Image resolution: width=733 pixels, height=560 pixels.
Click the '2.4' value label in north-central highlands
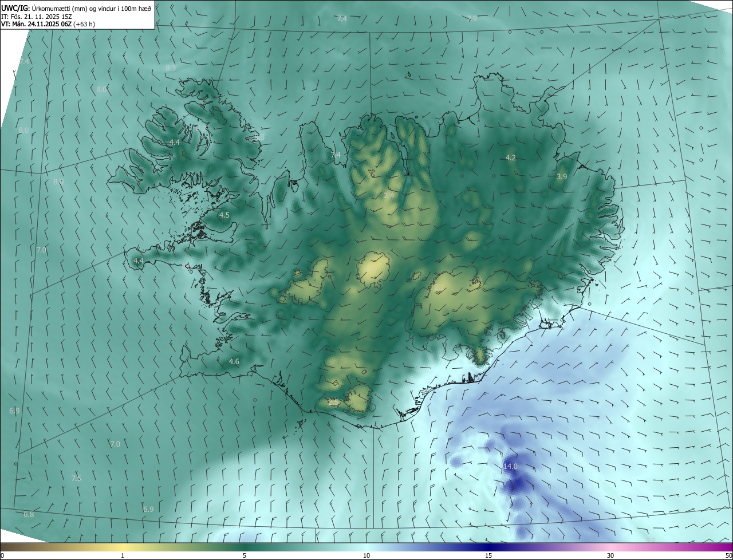[389, 196]
